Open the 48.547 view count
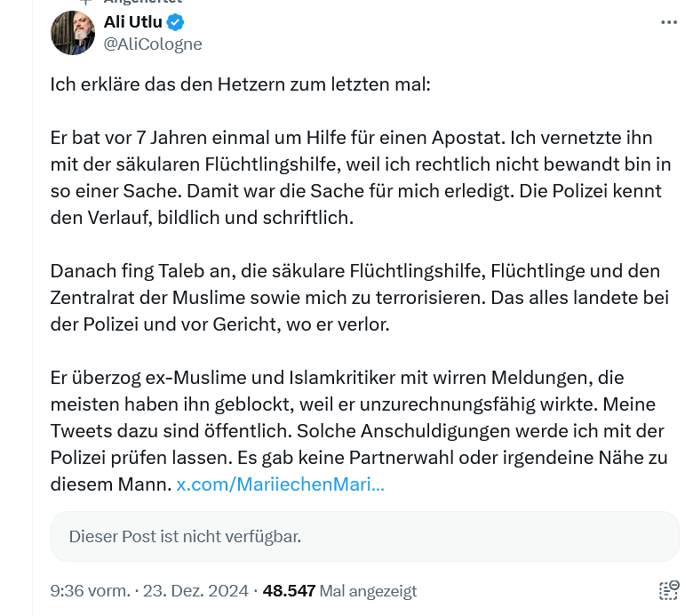Image resolution: width=693 pixels, height=616 pixels. [x=290, y=590]
